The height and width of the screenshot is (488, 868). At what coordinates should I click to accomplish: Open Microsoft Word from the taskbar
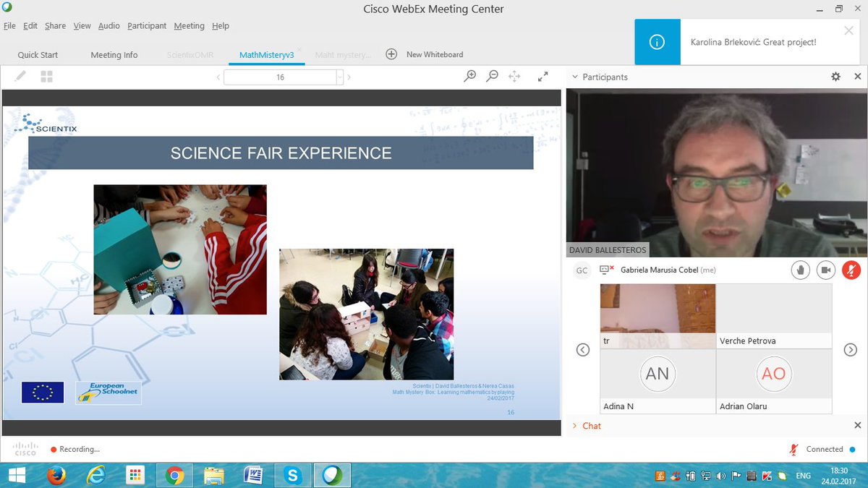pos(253,475)
